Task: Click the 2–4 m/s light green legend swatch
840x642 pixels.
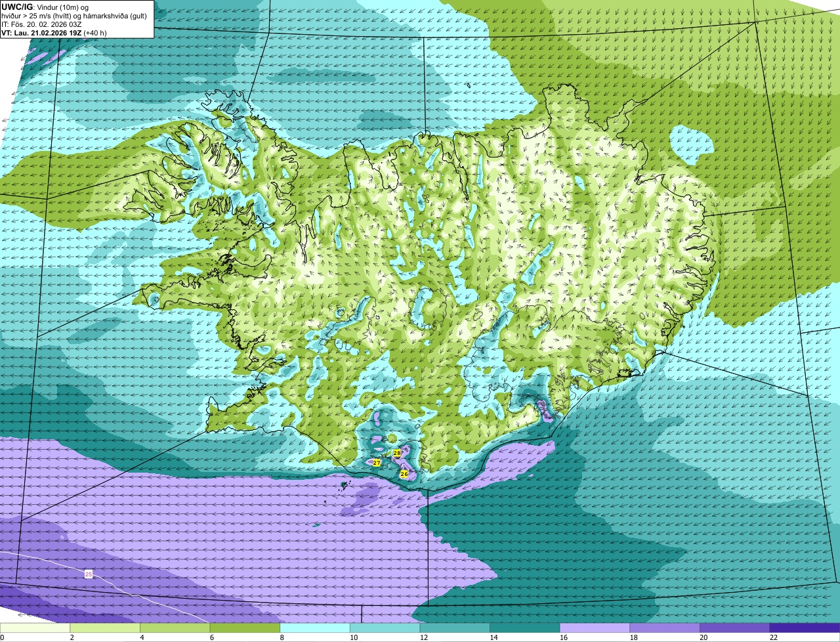Action: coord(105,628)
